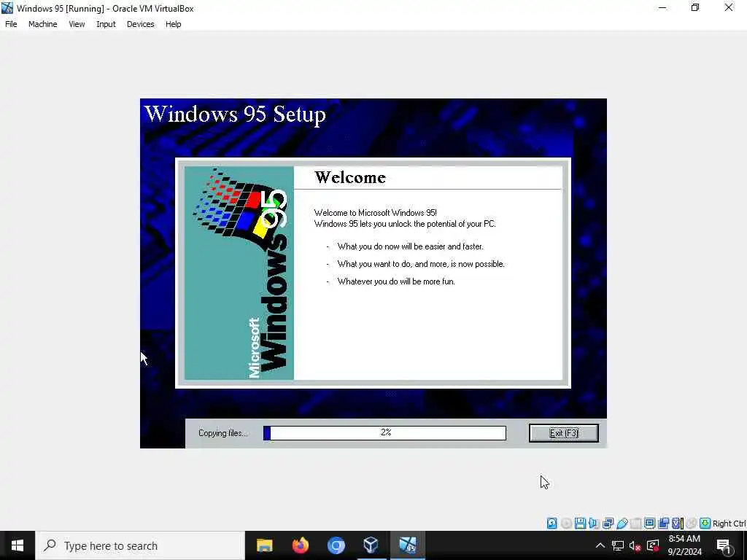Click the 'Welcome to Microsoft Windows 95!' line
This screenshot has width=747, height=560.
376,212
